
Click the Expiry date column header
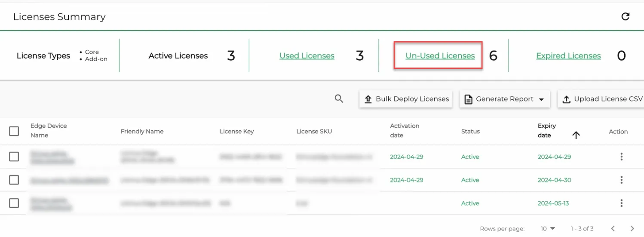point(547,130)
